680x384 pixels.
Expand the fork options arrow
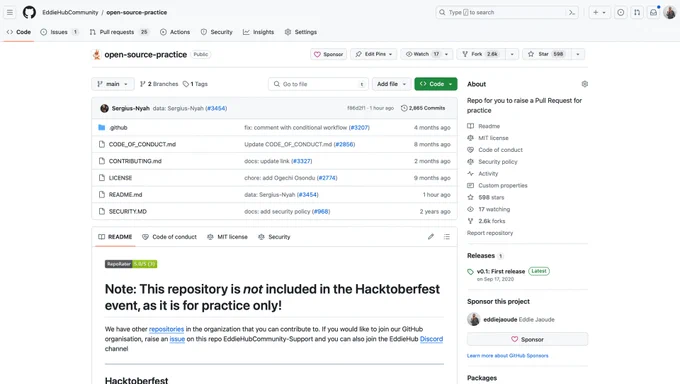tap(512, 54)
